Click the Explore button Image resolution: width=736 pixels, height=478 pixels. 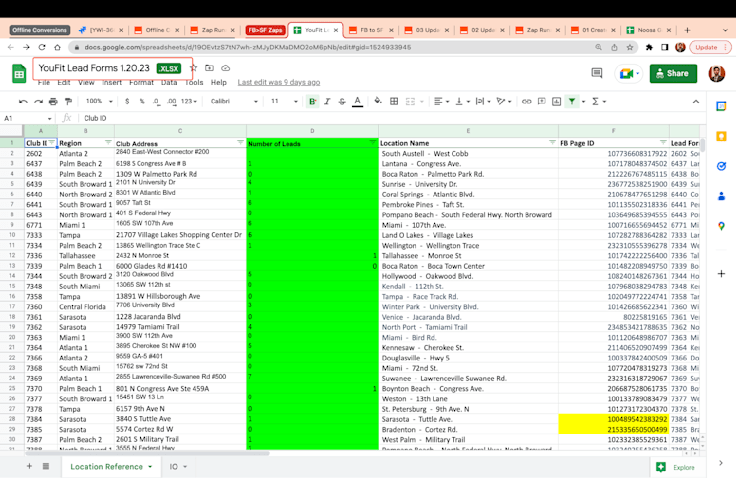click(676, 467)
